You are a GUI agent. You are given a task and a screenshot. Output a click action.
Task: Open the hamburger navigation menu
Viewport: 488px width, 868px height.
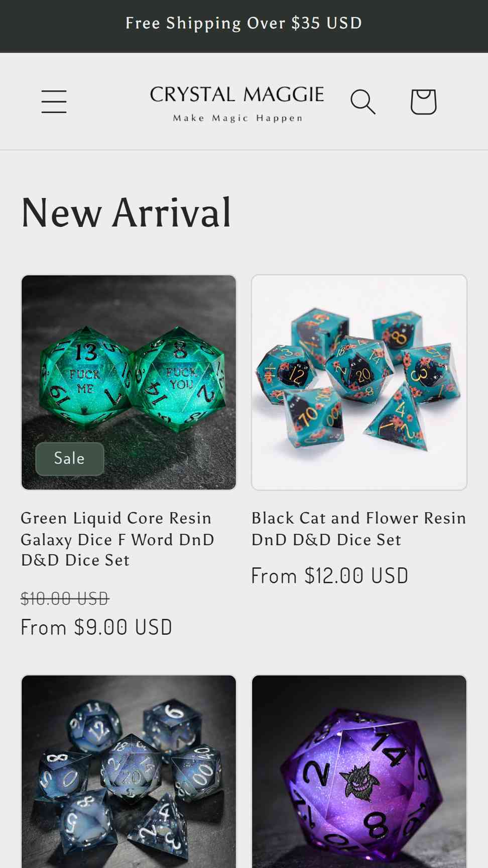coord(54,101)
